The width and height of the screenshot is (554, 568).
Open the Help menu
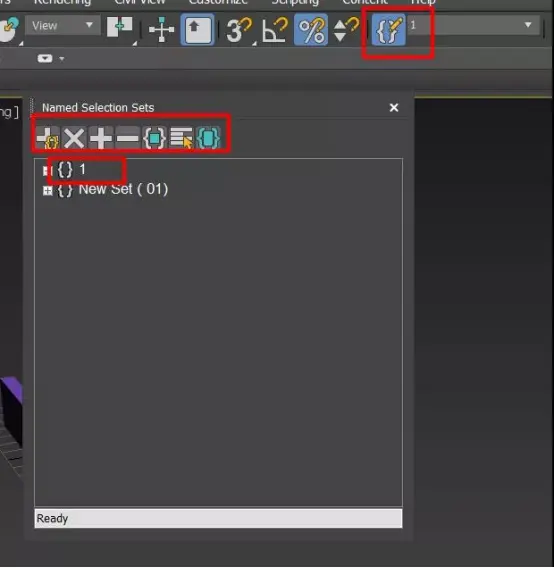[423, 2]
